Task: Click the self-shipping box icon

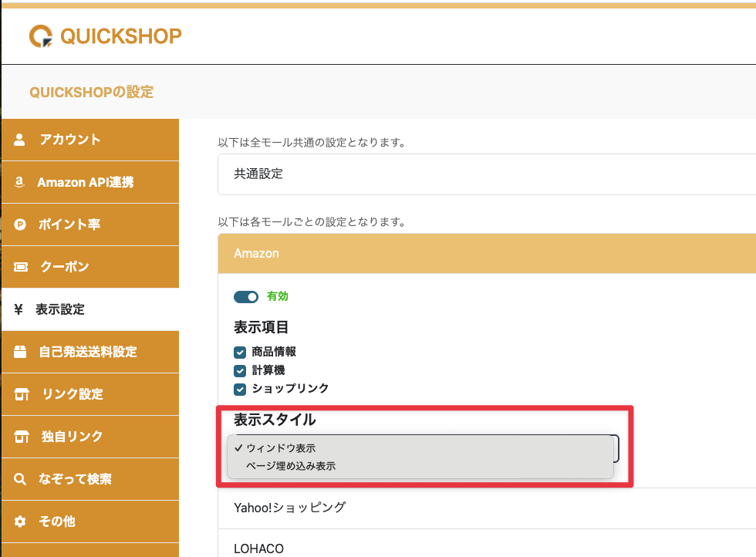Action: 21,352
